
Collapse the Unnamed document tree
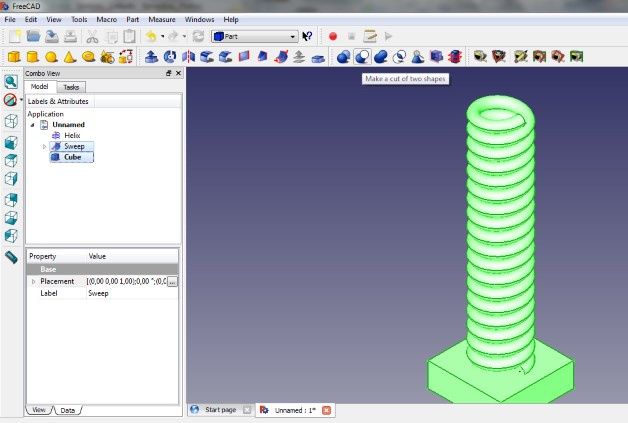[32, 125]
